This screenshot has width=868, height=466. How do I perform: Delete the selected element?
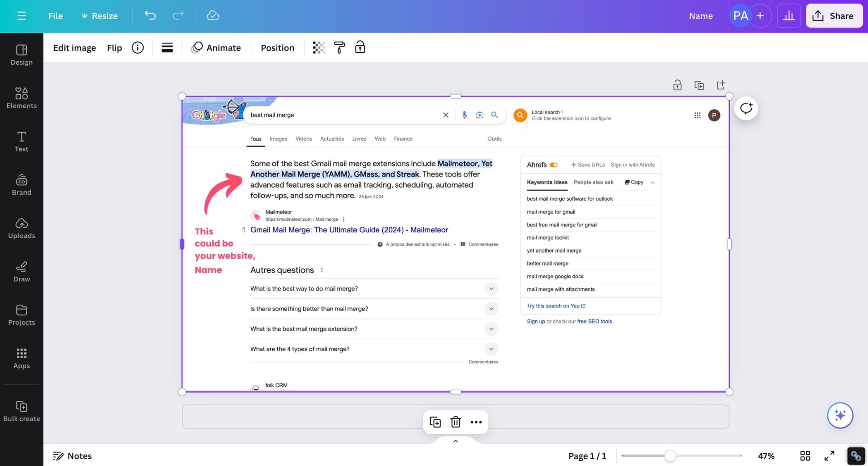[x=456, y=422]
